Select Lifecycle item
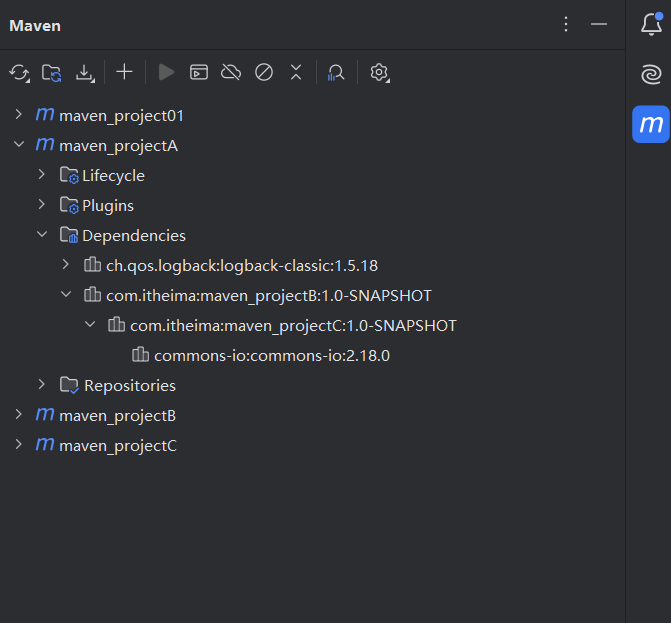This screenshot has height=623, width=671. coord(113,176)
